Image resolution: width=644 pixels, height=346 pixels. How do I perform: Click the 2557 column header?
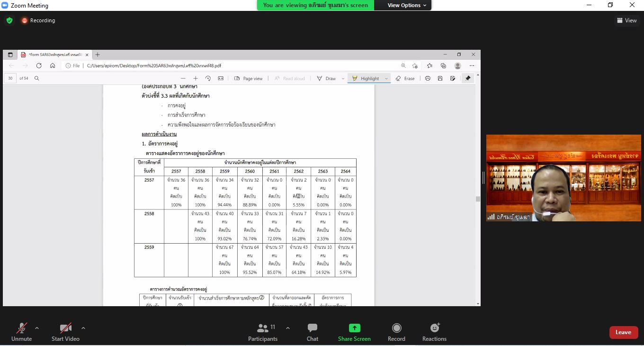tap(176, 172)
